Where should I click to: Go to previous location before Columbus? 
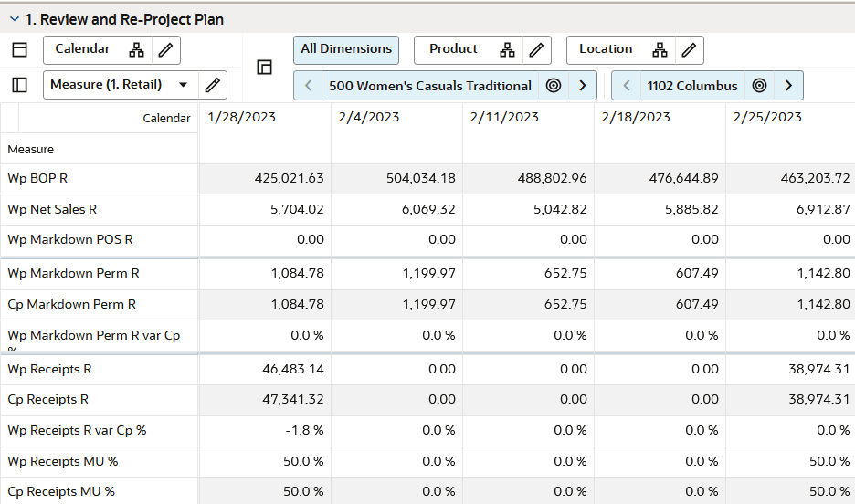627,86
